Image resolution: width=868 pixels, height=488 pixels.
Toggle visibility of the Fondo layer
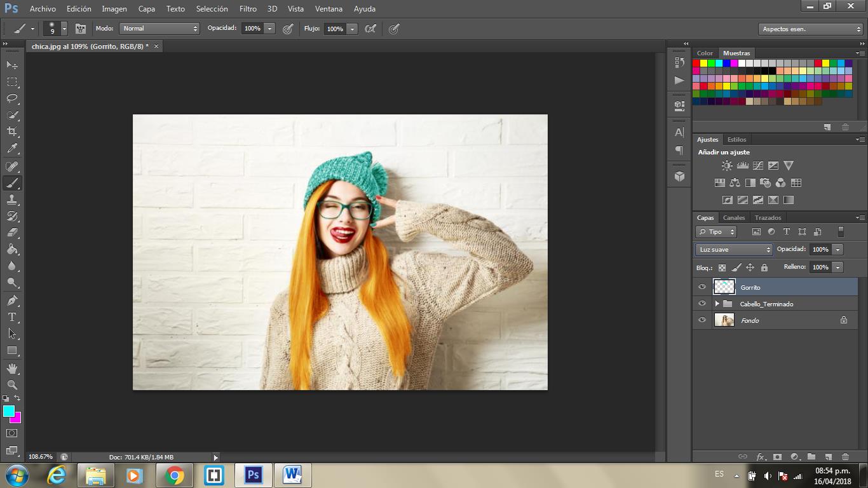702,320
